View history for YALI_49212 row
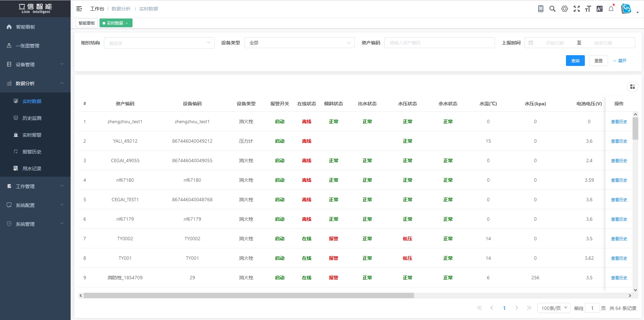The height and width of the screenshot is (320, 644). 619,141
